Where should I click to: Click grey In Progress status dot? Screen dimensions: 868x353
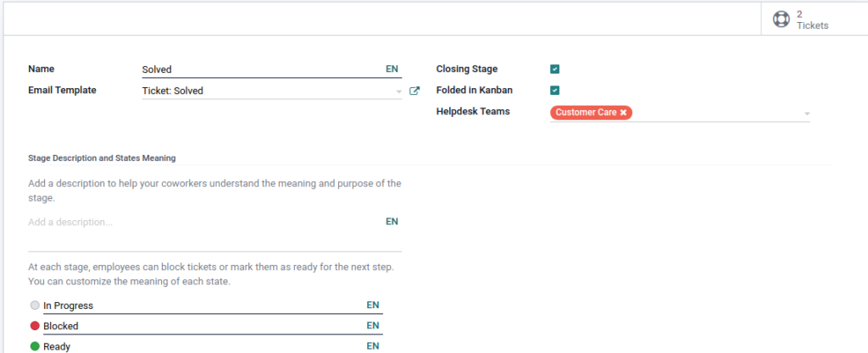(35, 306)
